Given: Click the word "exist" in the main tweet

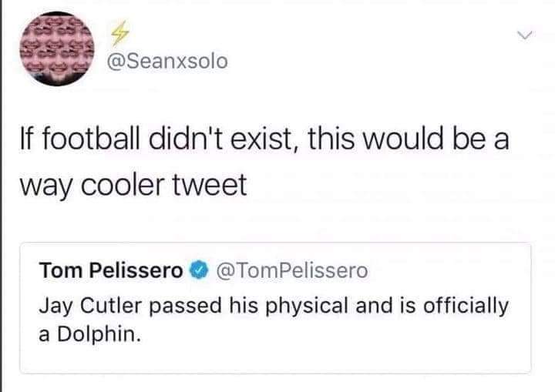Looking at the screenshot, I should 254,142.
